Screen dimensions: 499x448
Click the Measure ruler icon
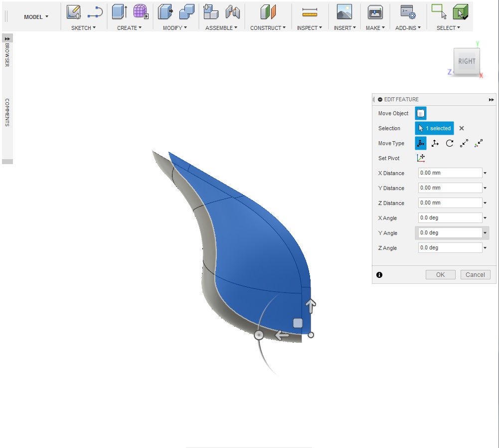pos(310,12)
